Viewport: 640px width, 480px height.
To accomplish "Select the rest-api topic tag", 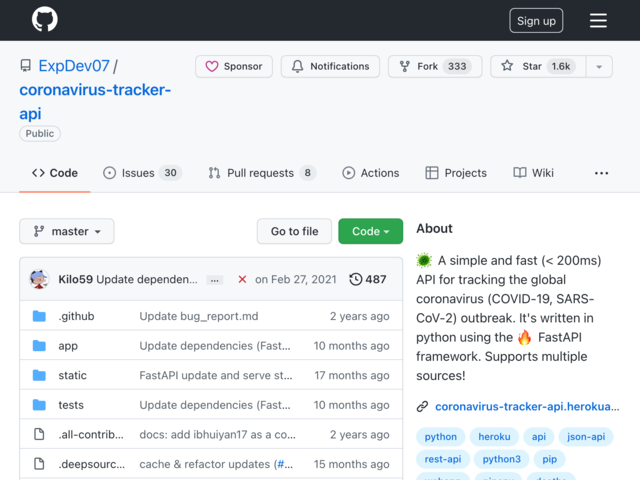I will tap(443, 459).
